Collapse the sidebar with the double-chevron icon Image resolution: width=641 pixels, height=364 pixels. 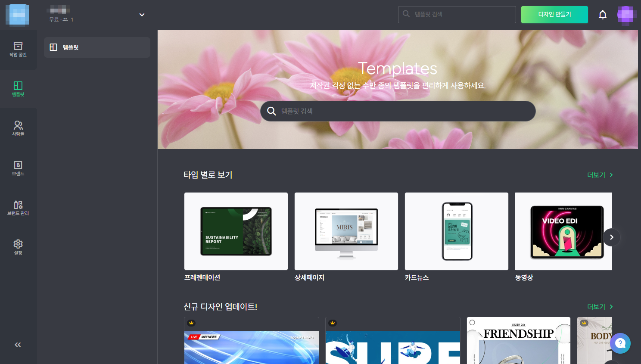pos(18,345)
